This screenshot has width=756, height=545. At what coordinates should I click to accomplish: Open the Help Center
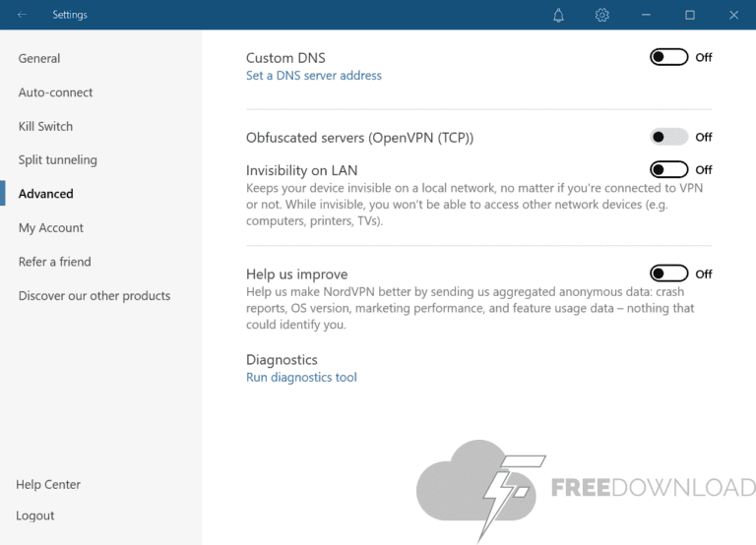[47, 484]
